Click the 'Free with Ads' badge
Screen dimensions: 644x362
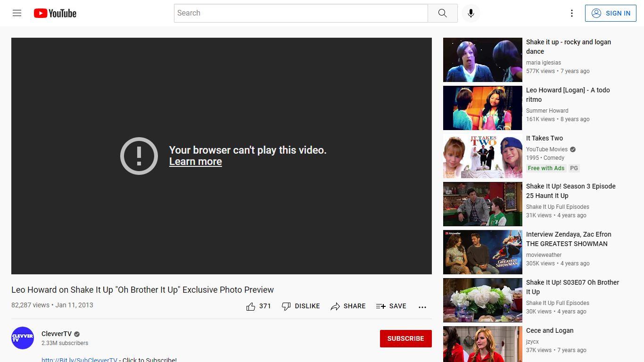click(546, 168)
